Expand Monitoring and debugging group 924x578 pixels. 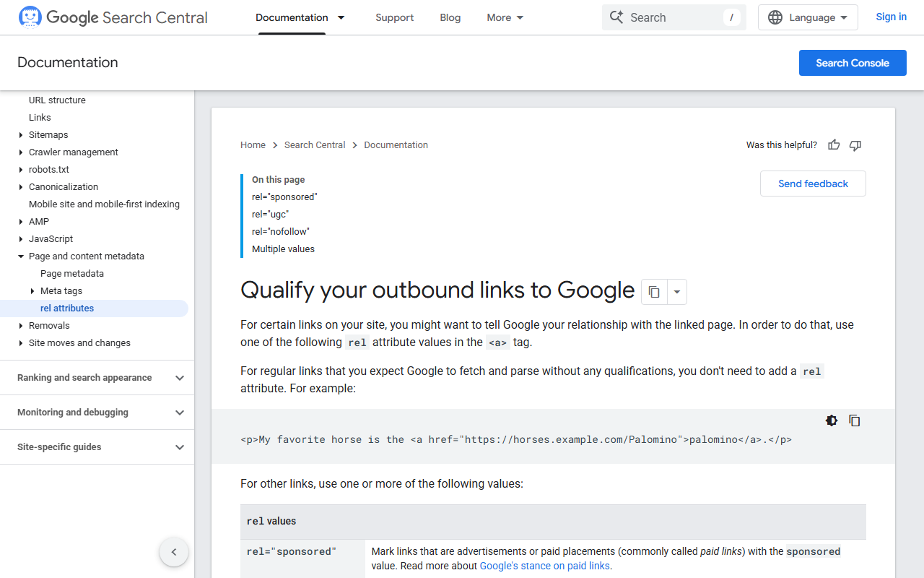[97, 413]
